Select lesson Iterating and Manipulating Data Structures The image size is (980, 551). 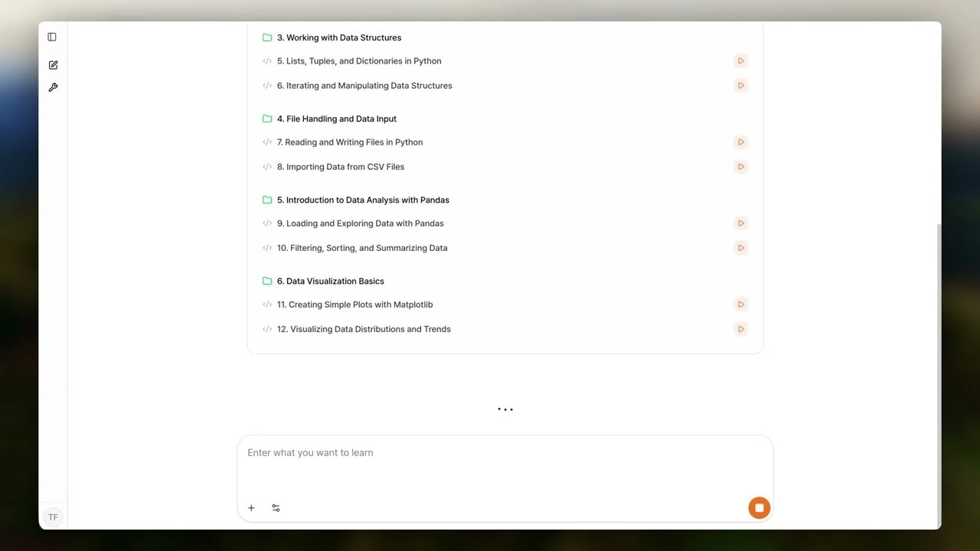pyautogui.click(x=364, y=85)
